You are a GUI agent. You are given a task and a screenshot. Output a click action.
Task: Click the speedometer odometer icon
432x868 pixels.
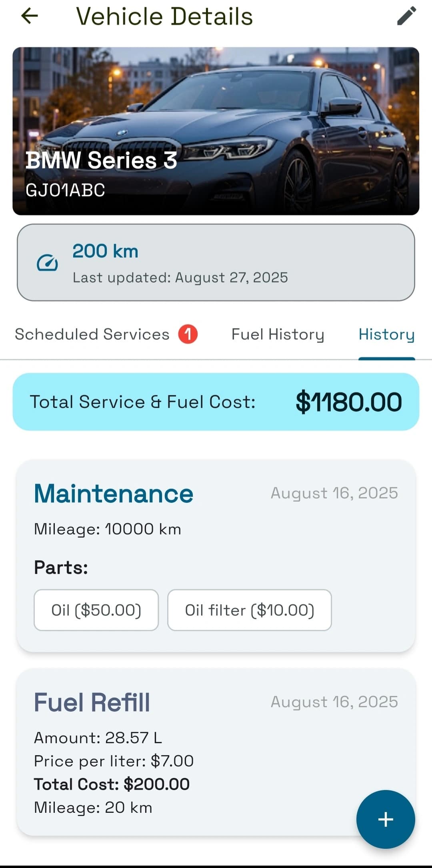click(47, 263)
